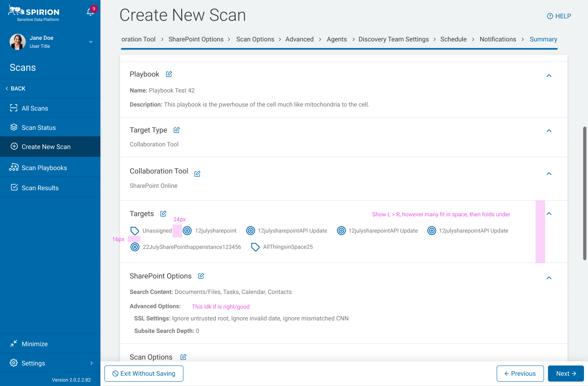Go to the Schedule step tab
Viewport: 588px width, 386px height.
(x=453, y=39)
